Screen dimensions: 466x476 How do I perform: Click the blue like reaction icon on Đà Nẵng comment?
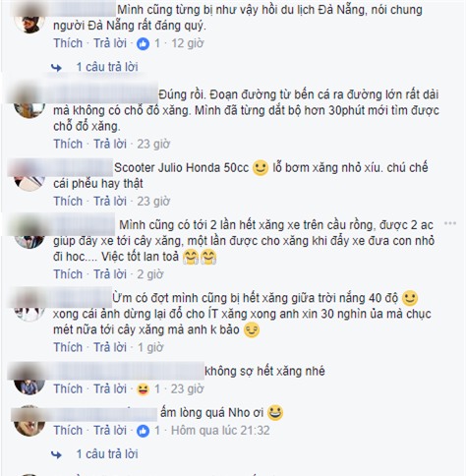[x=143, y=43]
